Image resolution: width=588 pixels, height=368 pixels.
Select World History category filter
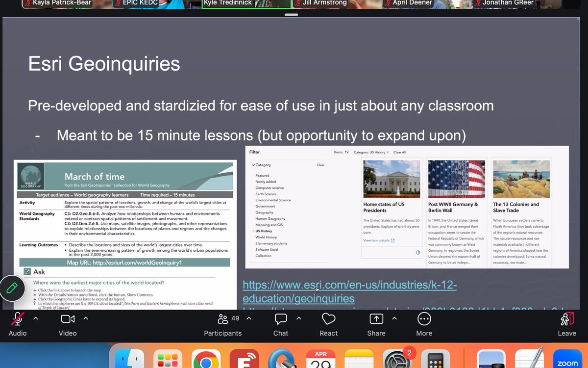click(266, 237)
